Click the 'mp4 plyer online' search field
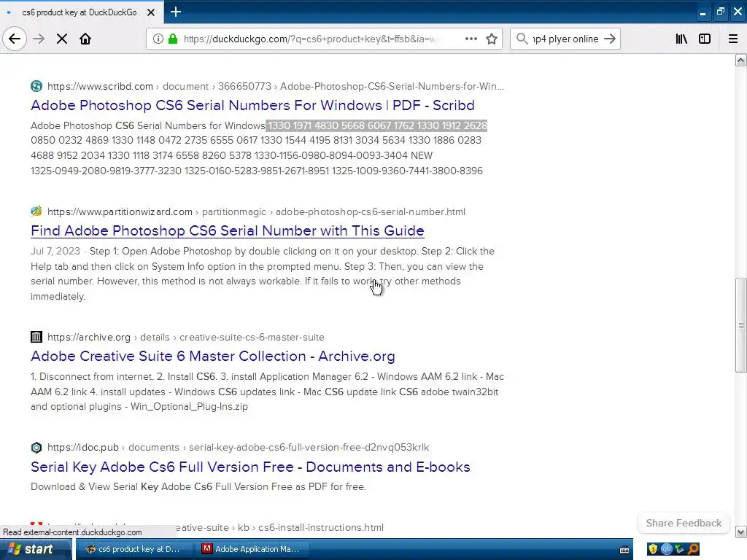 point(565,39)
